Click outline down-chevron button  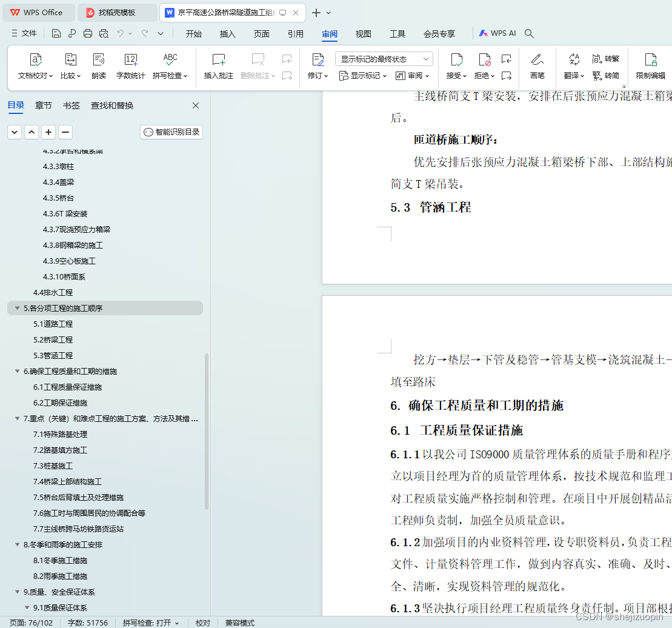[15, 132]
